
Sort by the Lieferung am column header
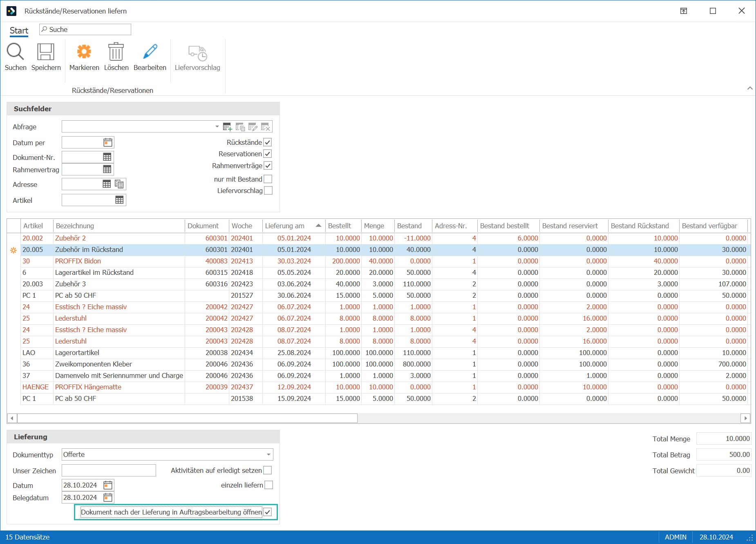(x=294, y=226)
